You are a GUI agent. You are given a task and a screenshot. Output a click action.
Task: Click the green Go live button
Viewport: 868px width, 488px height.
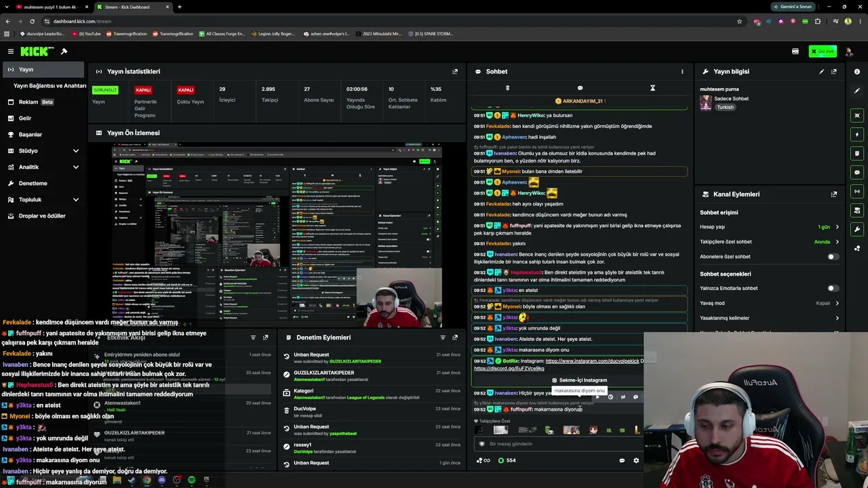(x=823, y=52)
